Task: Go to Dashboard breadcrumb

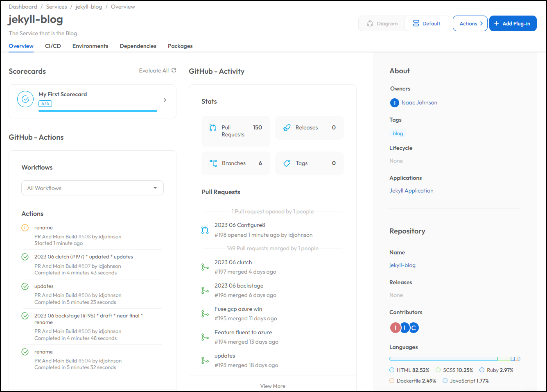Action: tap(23, 7)
